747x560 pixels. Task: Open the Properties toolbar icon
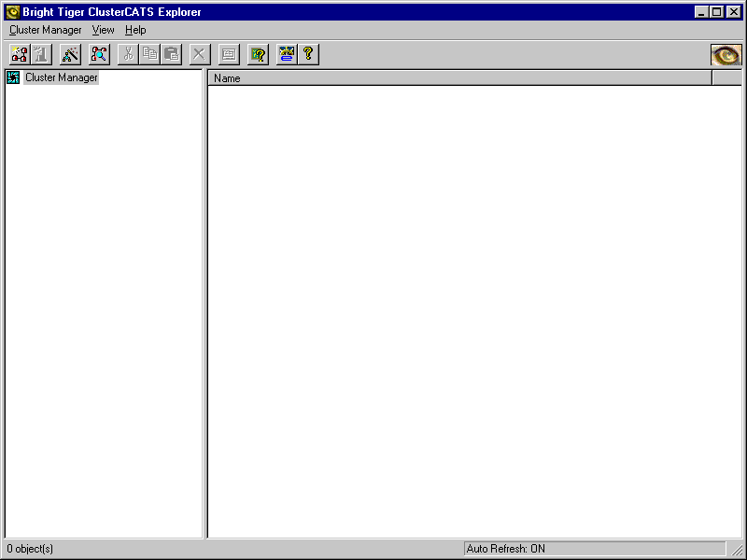pyautogui.click(x=229, y=54)
